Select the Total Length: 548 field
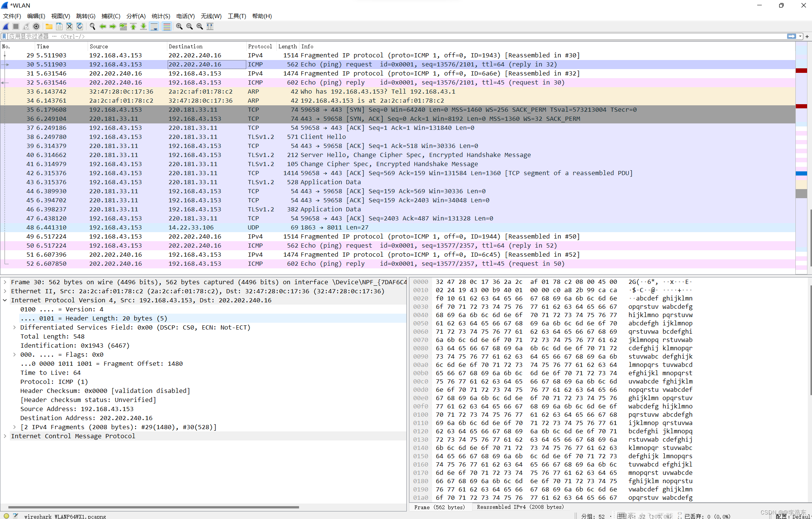Image resolution: width=812 pixels, height=519 pixels. click(52, 336)
